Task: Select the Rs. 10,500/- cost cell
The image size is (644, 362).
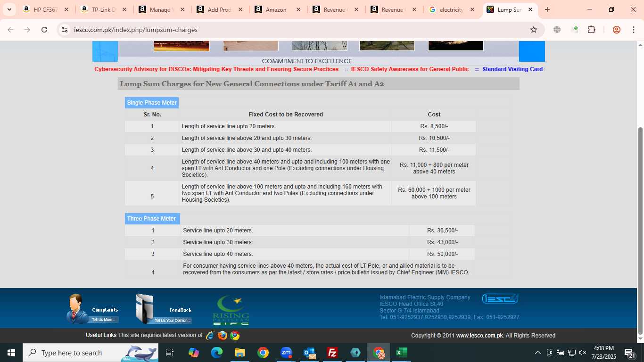Action: click(434, 138)
